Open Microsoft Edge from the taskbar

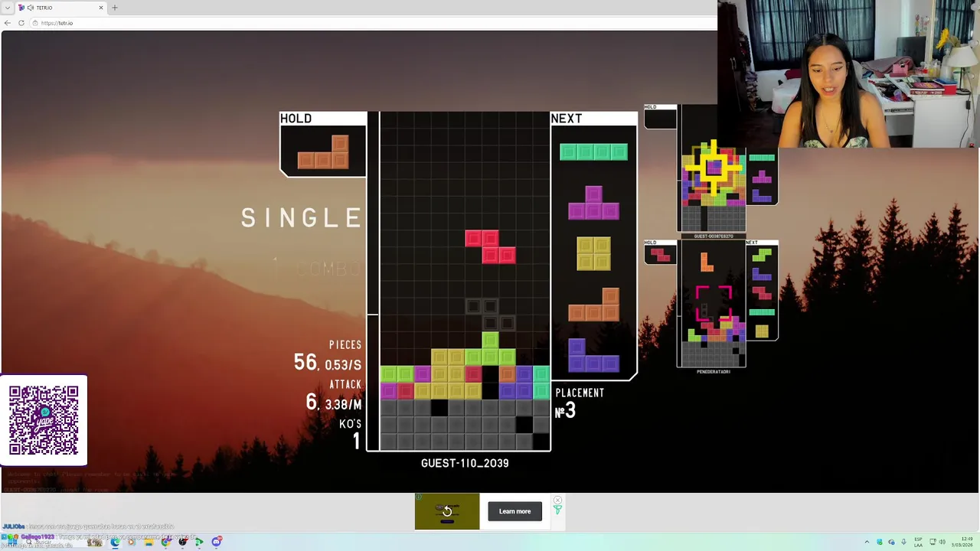point(115,542)
